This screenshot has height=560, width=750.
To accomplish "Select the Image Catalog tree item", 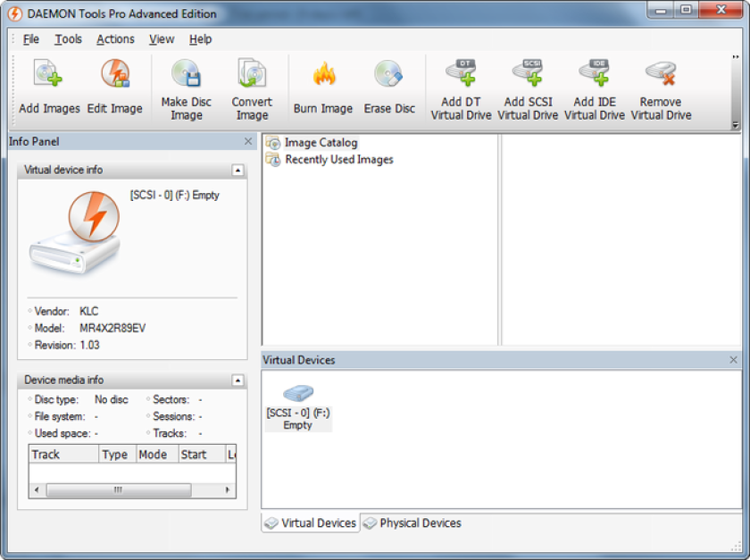I will pos(321,143).
